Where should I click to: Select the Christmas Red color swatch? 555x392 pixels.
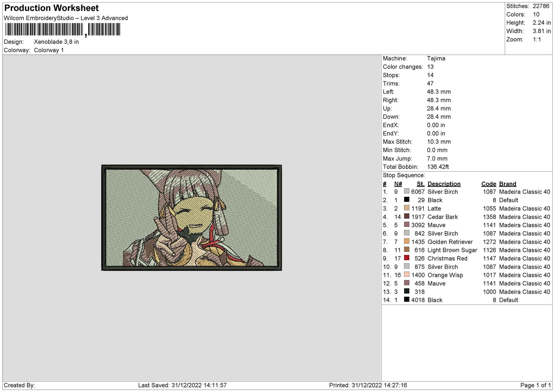tap(406, 258)
